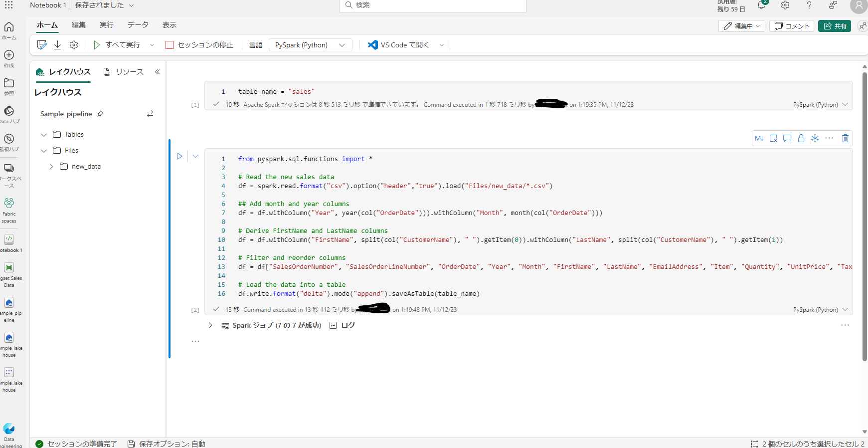868x448 pixels.
Task: Open notebook settings gear in toolbar
Action: 74,45
